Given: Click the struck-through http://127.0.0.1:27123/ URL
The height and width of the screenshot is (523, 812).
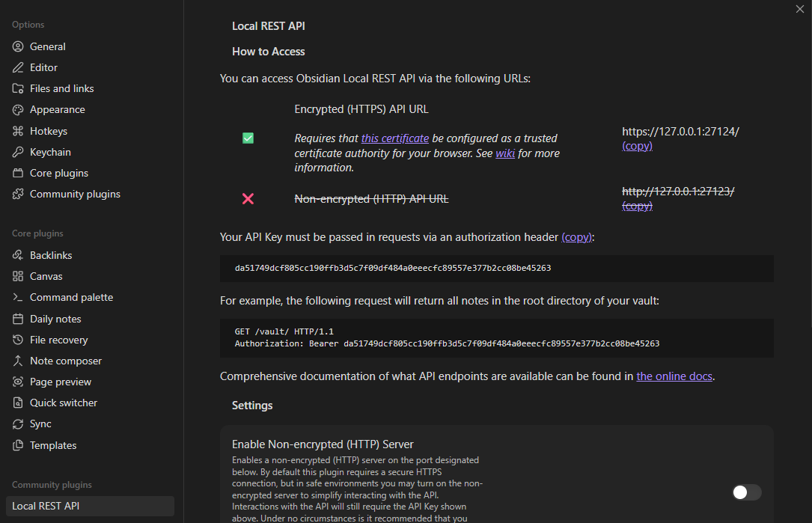Looking at the screenshot, I should tap(678, 192).
